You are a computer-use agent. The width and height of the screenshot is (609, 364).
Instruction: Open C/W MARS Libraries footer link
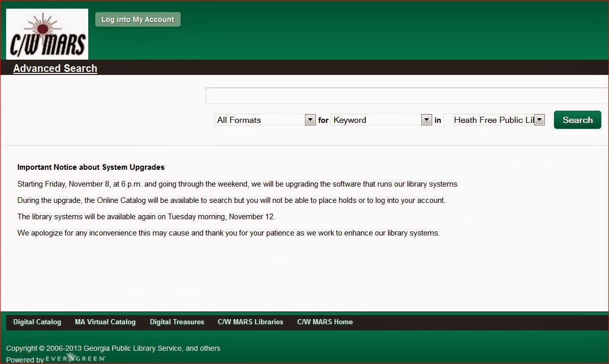pos(250,322)
